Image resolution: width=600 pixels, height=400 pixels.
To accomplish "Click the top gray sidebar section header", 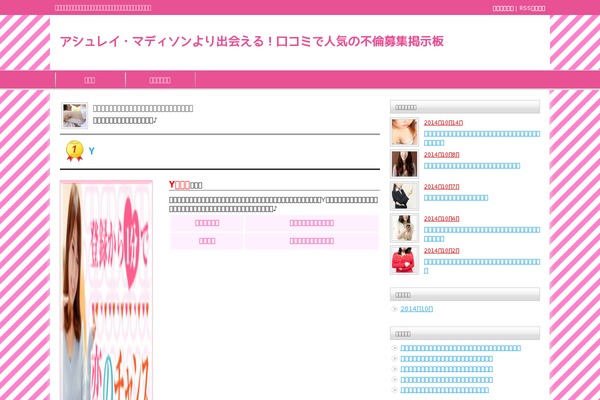I will coord(465,107).
